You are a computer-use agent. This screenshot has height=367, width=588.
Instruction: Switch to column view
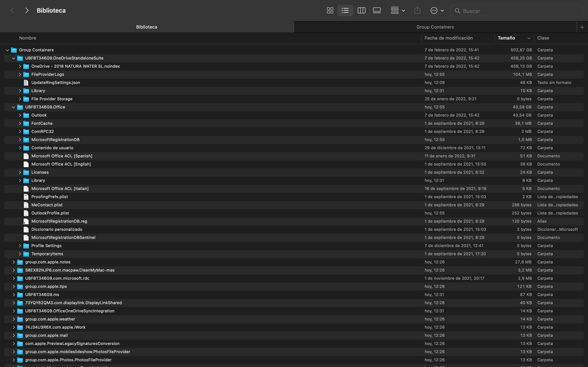click(361, 10)
